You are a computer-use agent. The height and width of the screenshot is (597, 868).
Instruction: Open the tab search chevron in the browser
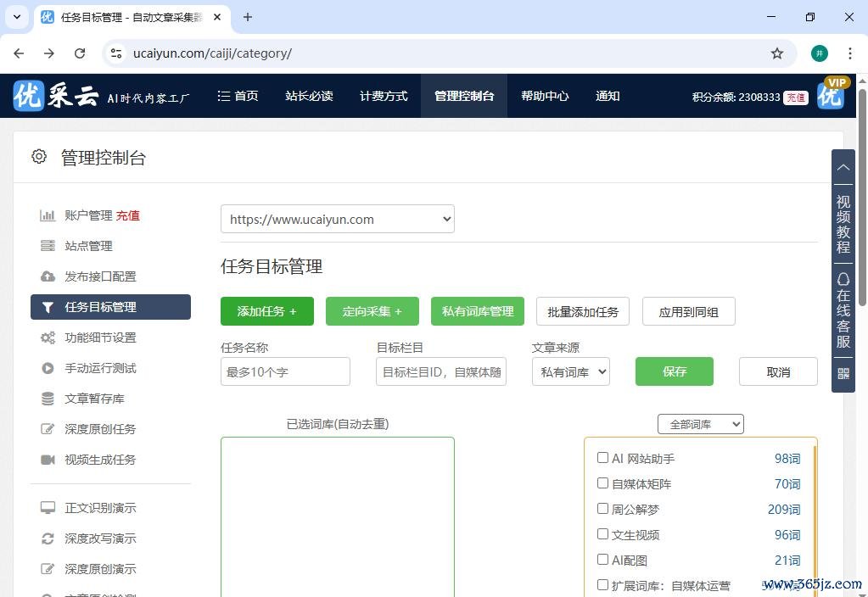17,17
